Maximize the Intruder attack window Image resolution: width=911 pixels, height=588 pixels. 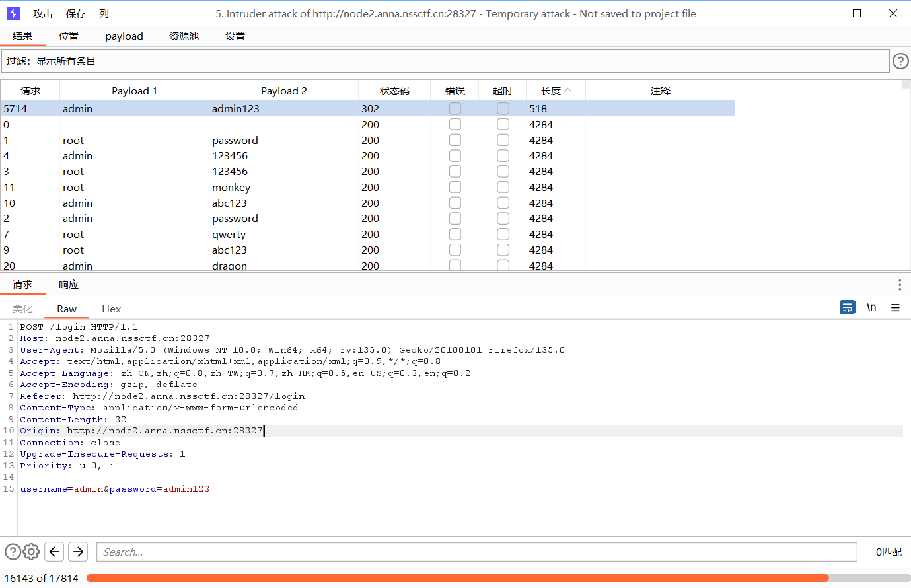857,13
